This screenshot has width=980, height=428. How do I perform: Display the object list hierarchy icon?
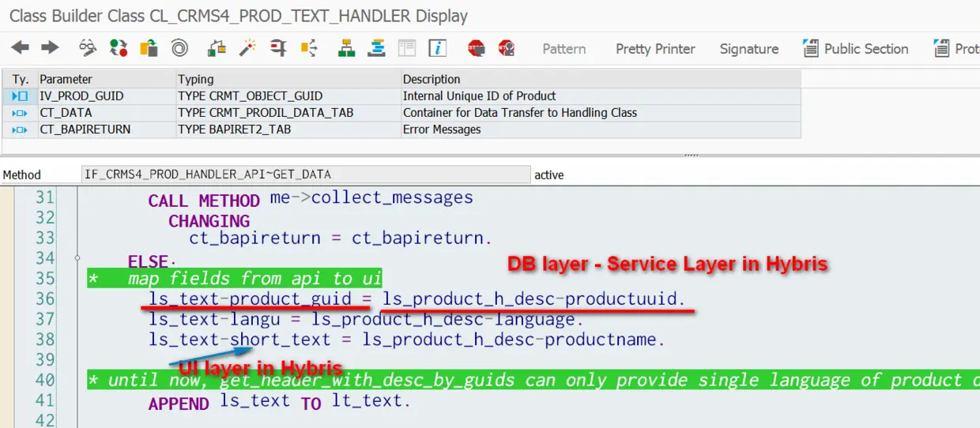(346, 48)
